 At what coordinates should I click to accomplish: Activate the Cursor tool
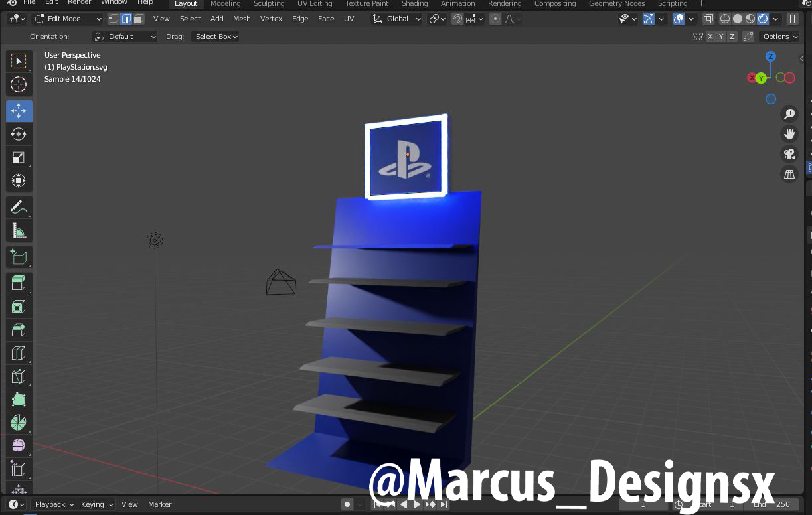[x=19, y=84]
